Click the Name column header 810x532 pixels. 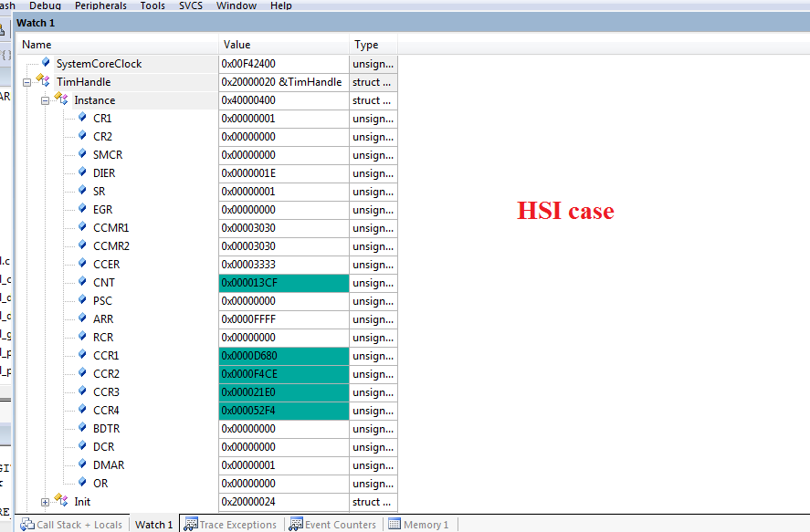point(118,45)
